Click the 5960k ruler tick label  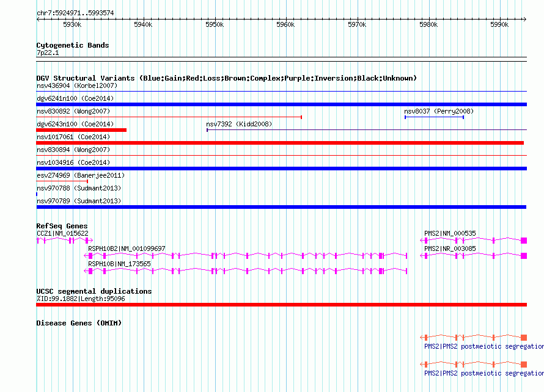pos(285,24)
